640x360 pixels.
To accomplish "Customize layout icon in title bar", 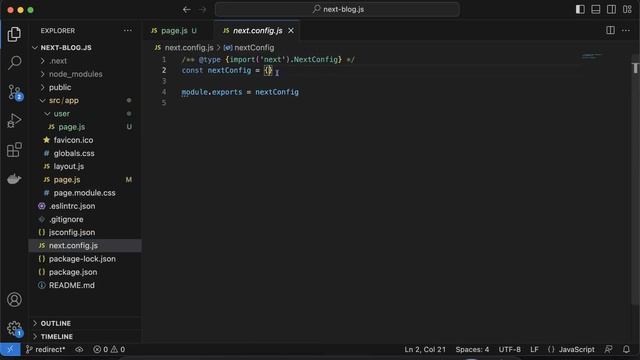I will [x=627, y=9].
